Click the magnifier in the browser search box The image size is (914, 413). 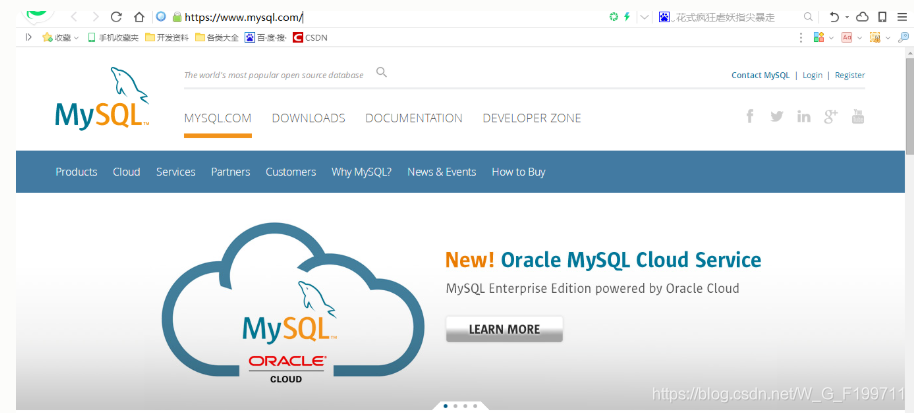[x=808, y=17]
